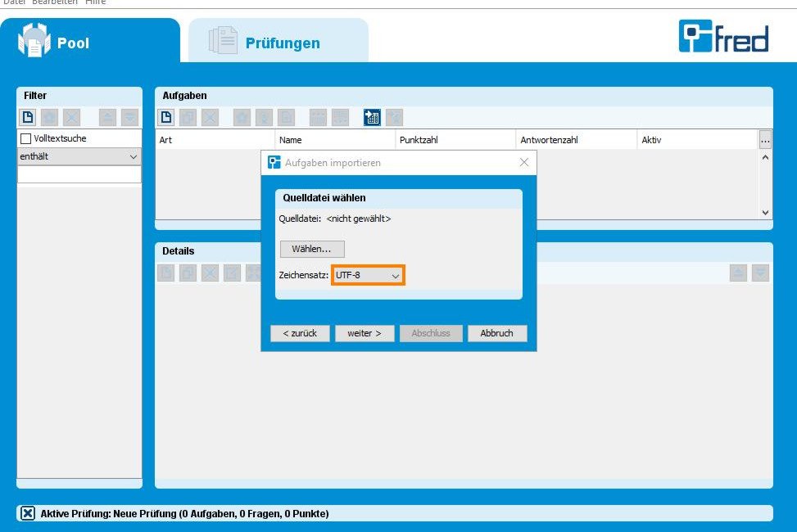Screen dimensions: 797x532
Task: Click the <nicht gewählt> Quelldatei value
Action: (358, 219)
